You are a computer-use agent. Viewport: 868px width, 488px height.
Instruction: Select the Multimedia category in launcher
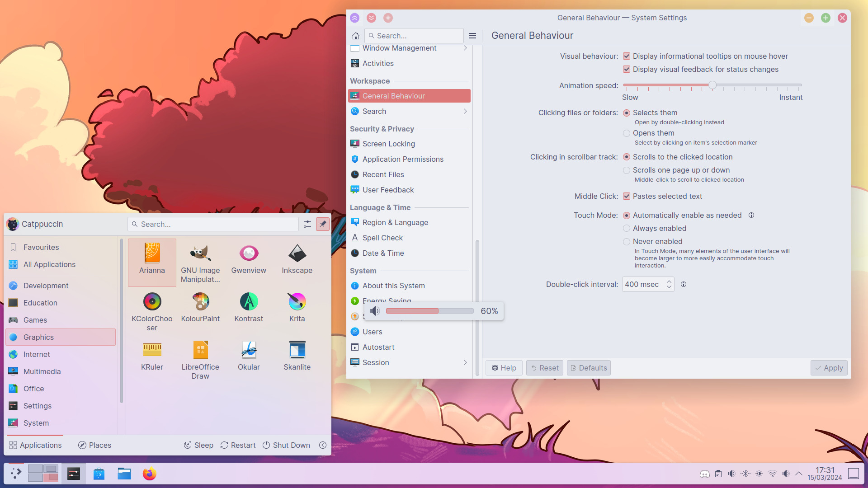(42, 371)
